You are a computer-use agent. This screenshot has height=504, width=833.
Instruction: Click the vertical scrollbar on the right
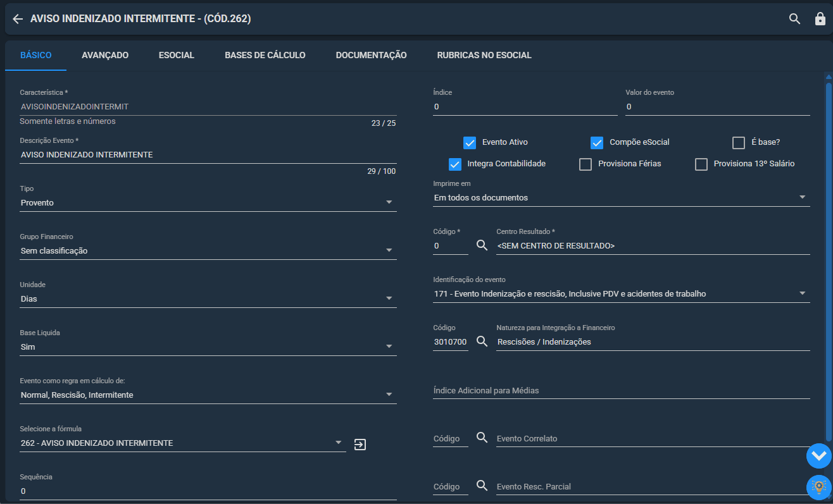coord(829,261)
